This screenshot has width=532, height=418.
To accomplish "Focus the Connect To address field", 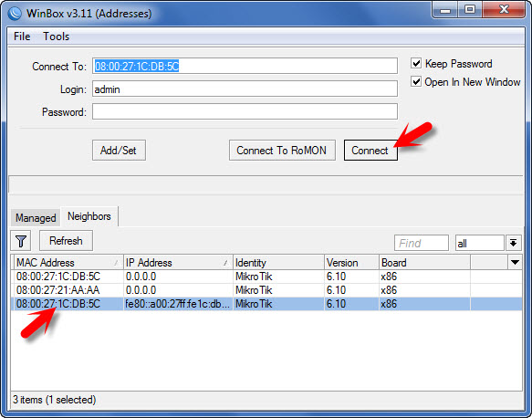I will [x=245, y=66].
